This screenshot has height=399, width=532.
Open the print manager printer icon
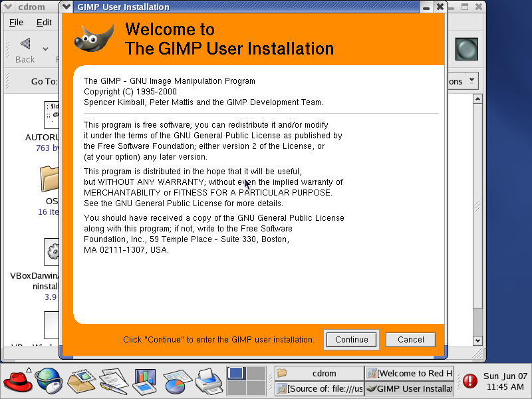[209, 381]
